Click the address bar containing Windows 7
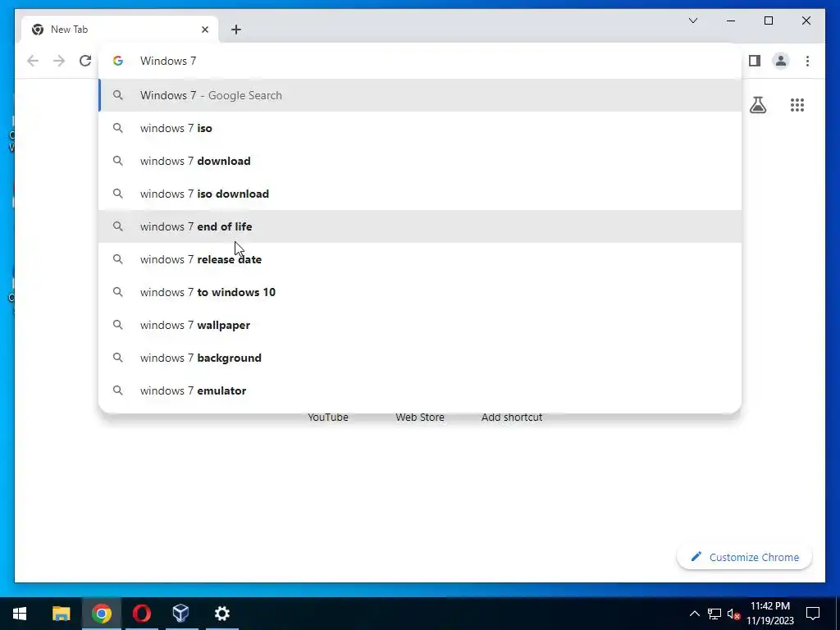This screenshot has width=840, height=630. click(420, 61)
